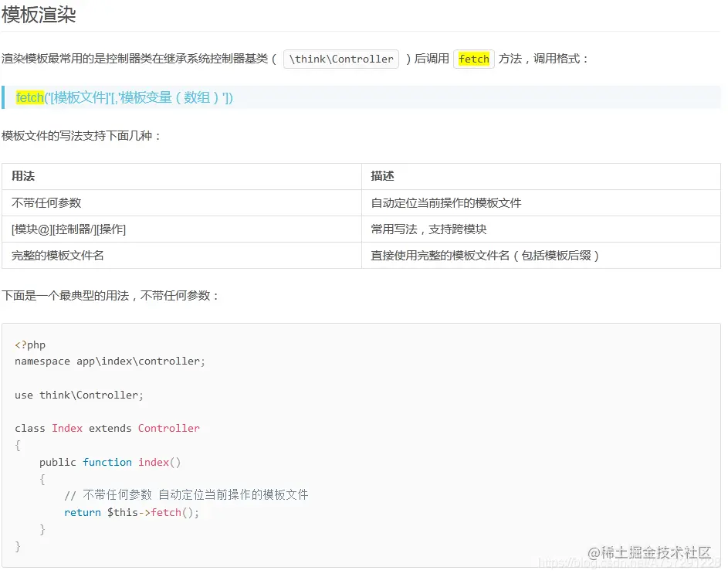Click the // 不带任何参数 code comment line

tap(186, 495)
